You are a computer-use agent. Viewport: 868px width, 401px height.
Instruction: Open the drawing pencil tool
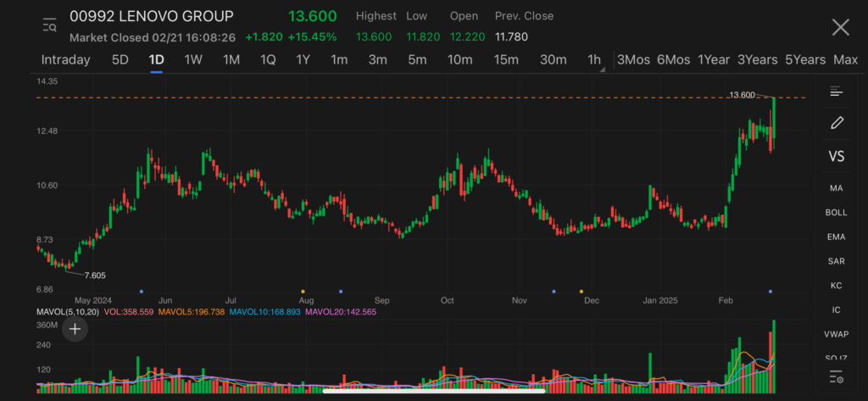point(837,123)
